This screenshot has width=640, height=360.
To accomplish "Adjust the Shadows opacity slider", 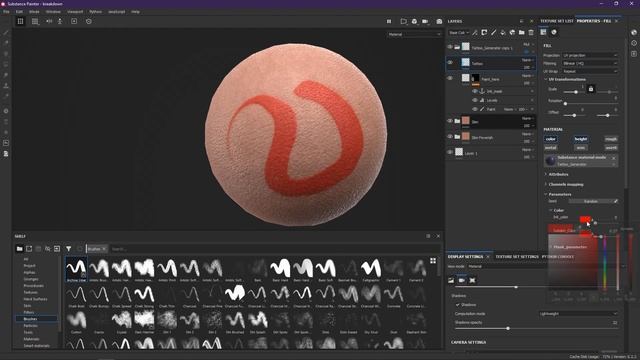I will [508, 328].
